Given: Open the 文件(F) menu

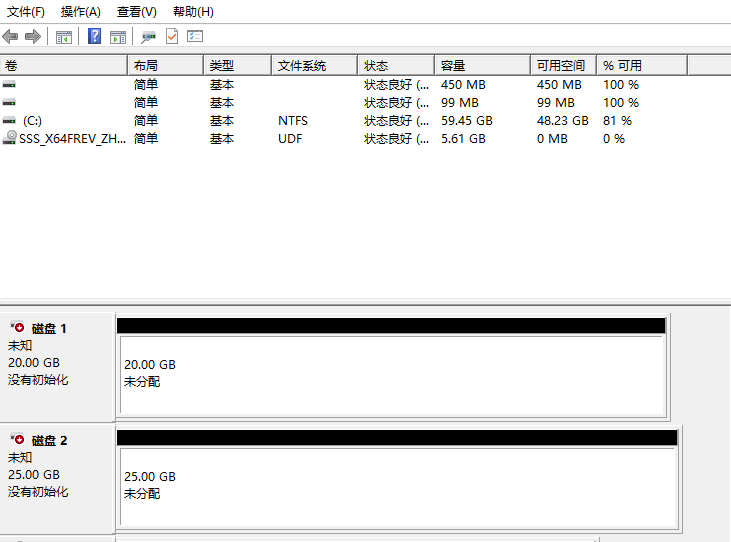Looking at the screenshot, I should pyautogui.click(x=26, y=12).
